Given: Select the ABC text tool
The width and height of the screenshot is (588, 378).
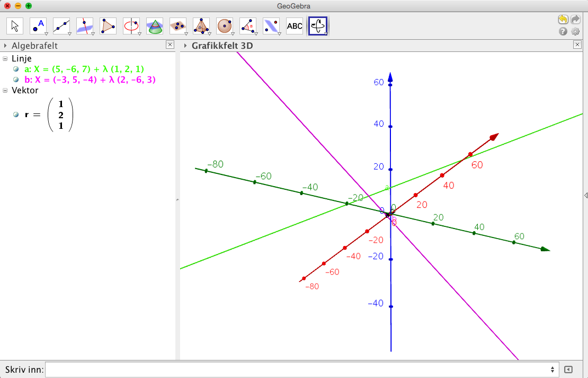Looking at the screenshot, I should (x=294, y=25).
